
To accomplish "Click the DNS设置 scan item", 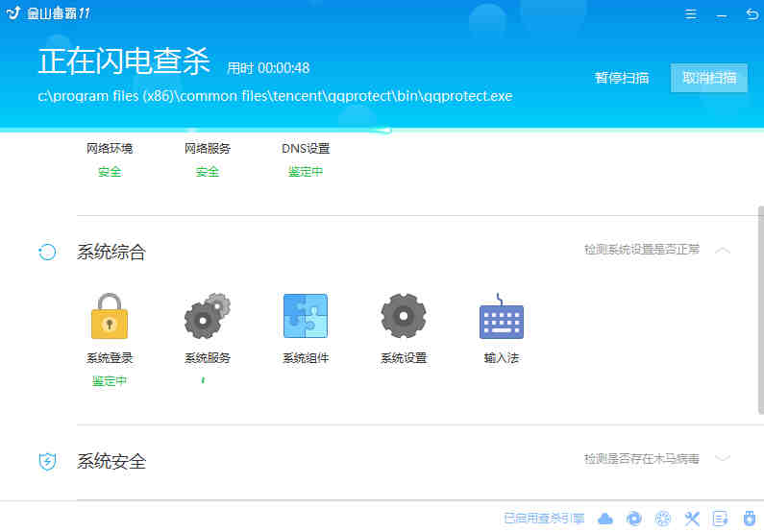I will (306, 159).
